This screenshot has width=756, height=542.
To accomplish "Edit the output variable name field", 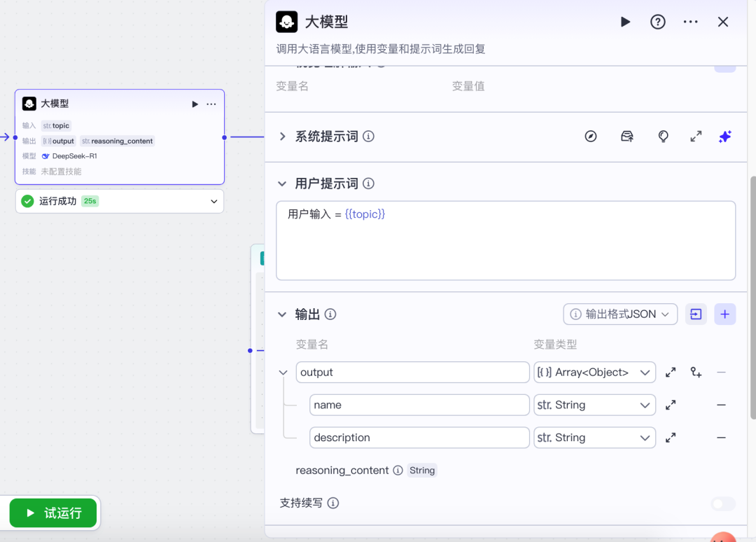I will (x=413, y=373).
